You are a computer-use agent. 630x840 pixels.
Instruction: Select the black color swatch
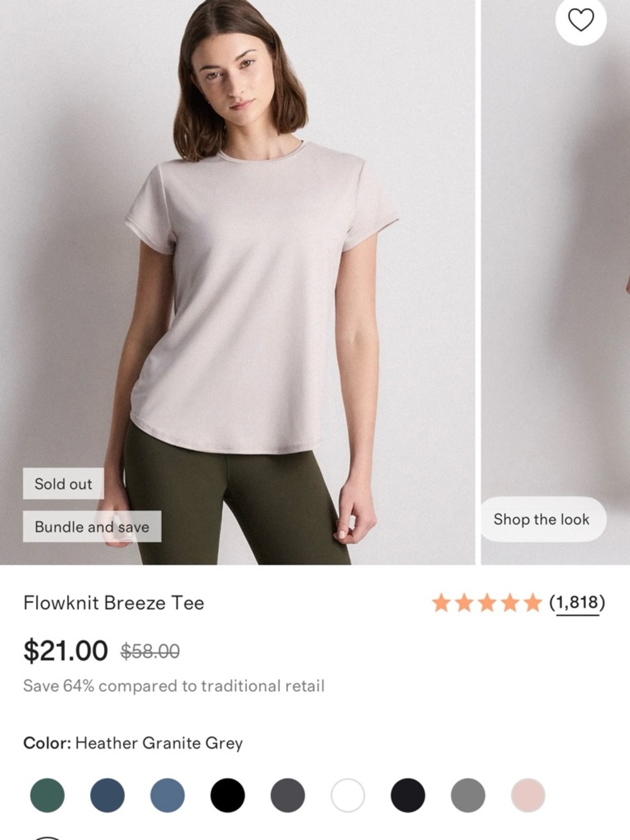click(227, 794)
